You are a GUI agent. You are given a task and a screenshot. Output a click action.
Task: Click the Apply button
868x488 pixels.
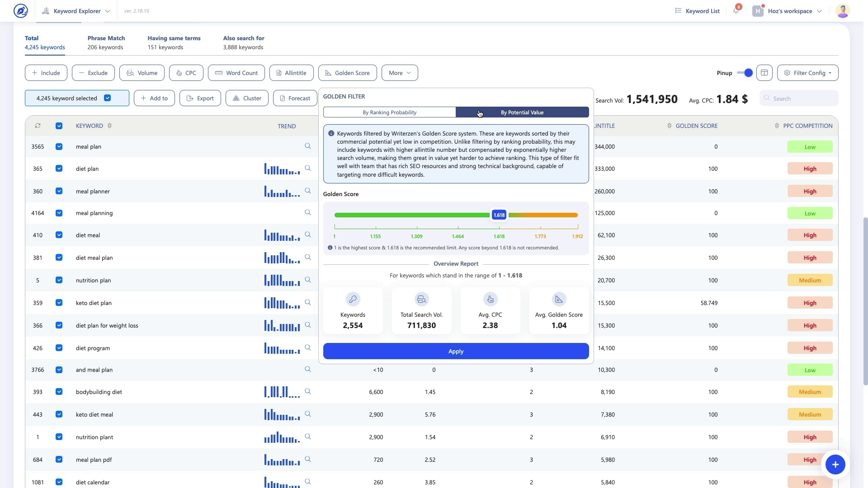point(456,351)
